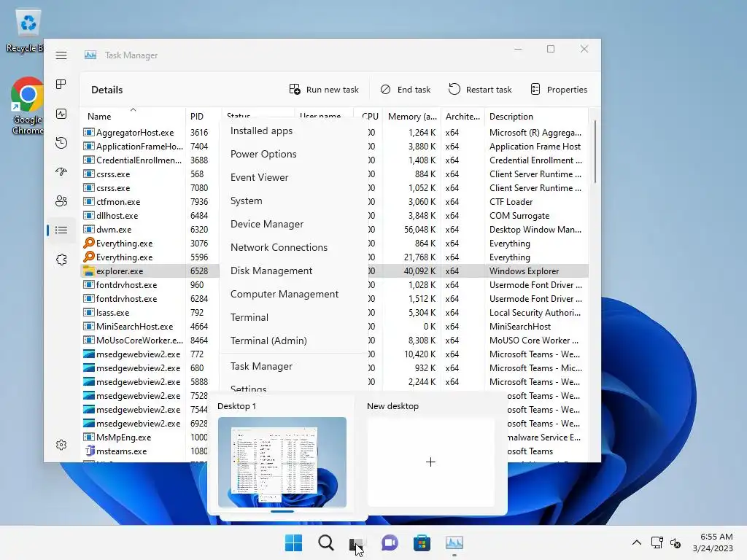Select Everything.exe with PID 3076
The width and height of the screenshot is (747, 560).
334,244
